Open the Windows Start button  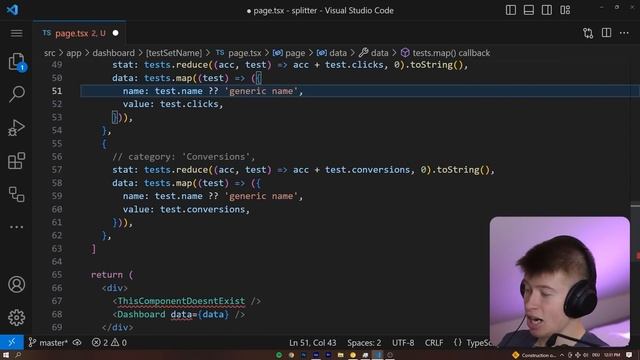tap(6, 355)
